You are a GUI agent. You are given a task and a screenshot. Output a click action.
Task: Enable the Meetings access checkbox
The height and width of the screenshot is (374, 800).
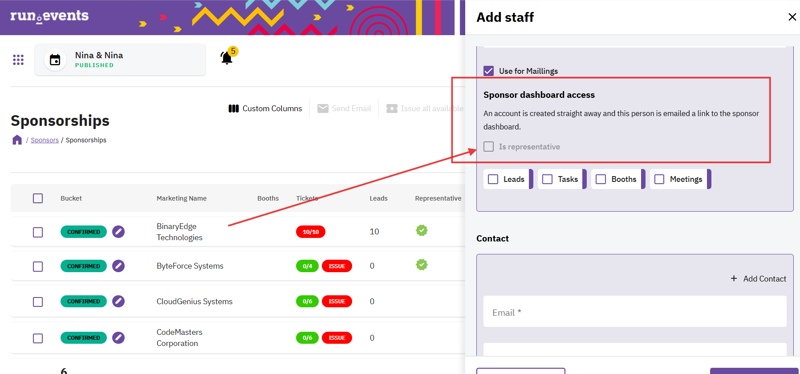[x=659, y=179]
